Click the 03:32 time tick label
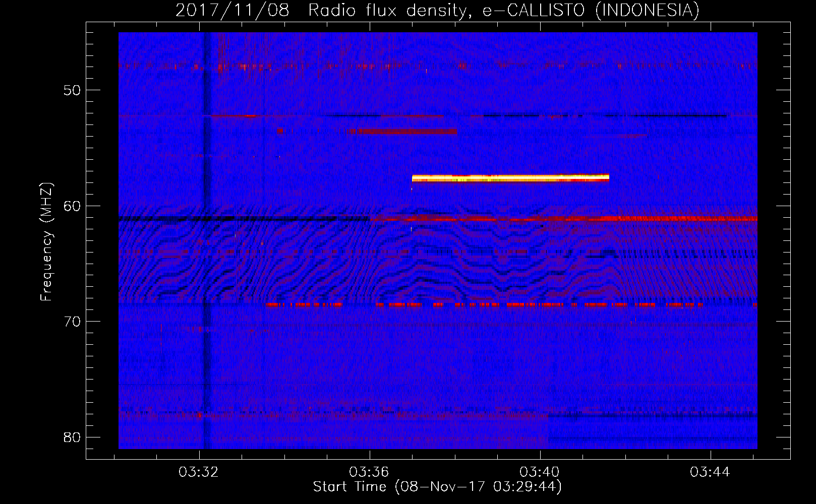The height and width of the screenshot is (504, 816). [198, 472]
